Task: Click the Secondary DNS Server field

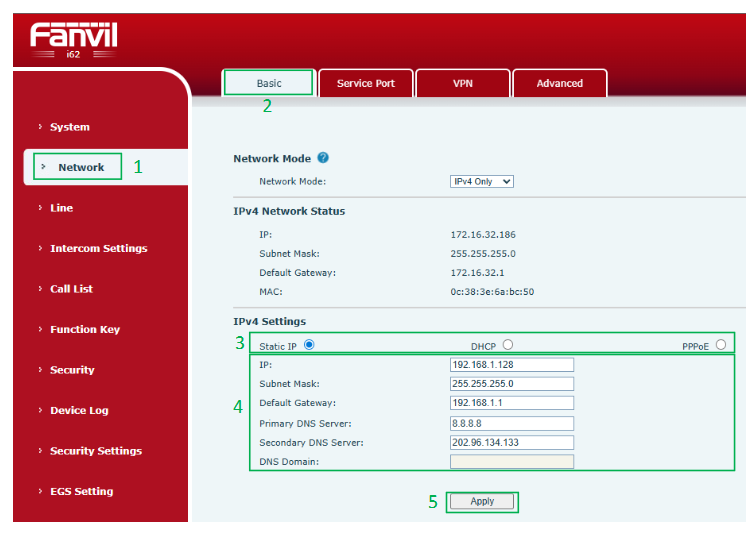Action: [x=512, y=443]
